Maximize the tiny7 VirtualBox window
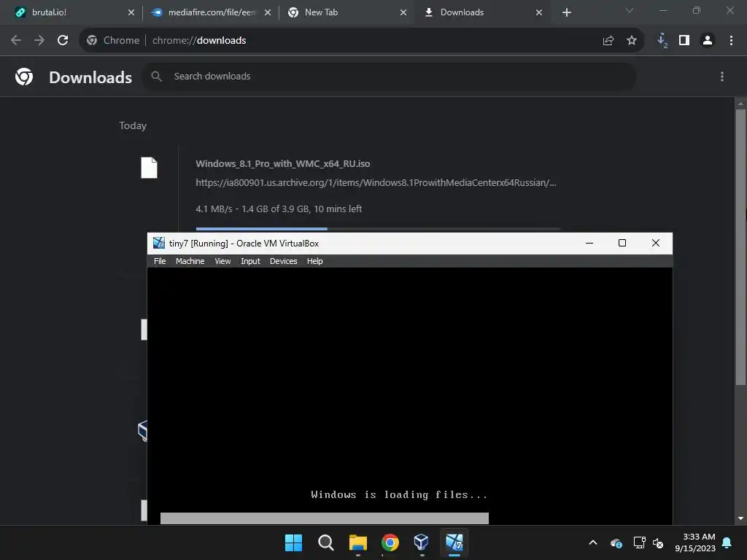The image size is (747, 560). 622,243
